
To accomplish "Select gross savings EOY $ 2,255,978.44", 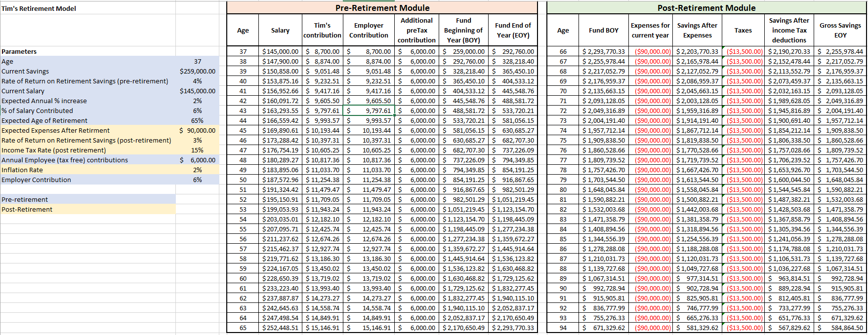I will click(840, 51).
